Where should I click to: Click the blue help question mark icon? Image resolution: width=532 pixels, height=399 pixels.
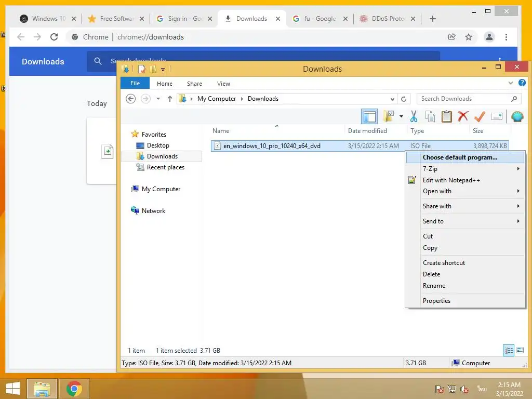click(x=522, y=83)
